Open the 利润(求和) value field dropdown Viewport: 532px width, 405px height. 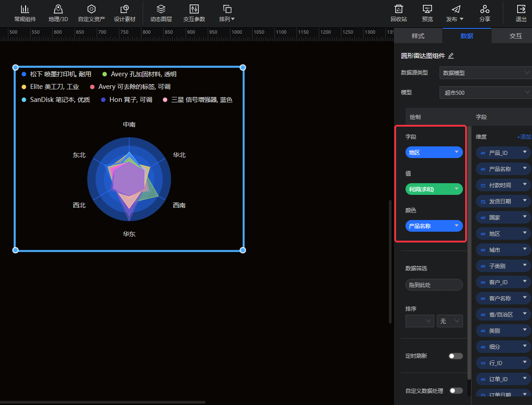coord(457,189)
